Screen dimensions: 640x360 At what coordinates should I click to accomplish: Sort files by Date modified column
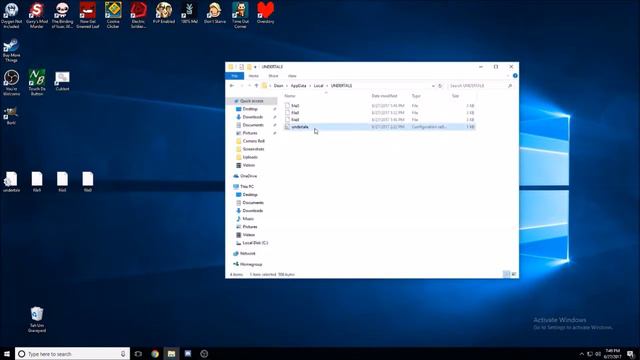[384, 96]
